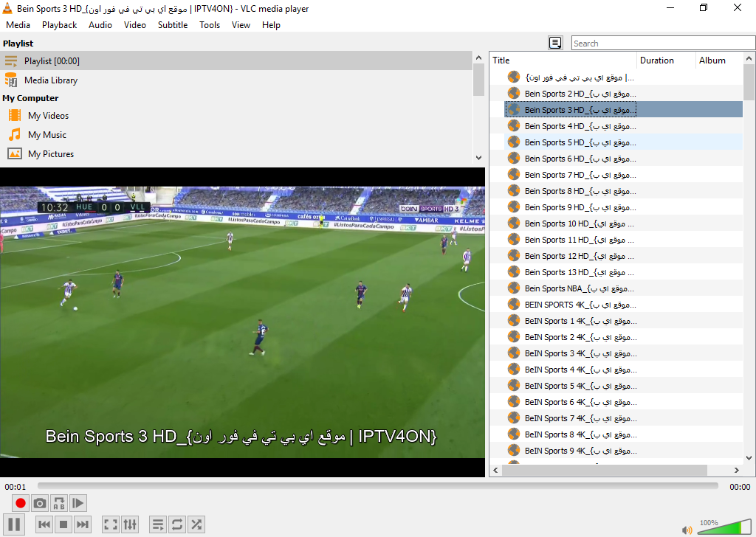Open the Subtitle menu
The image size is (756, 537).
(172, 24)
